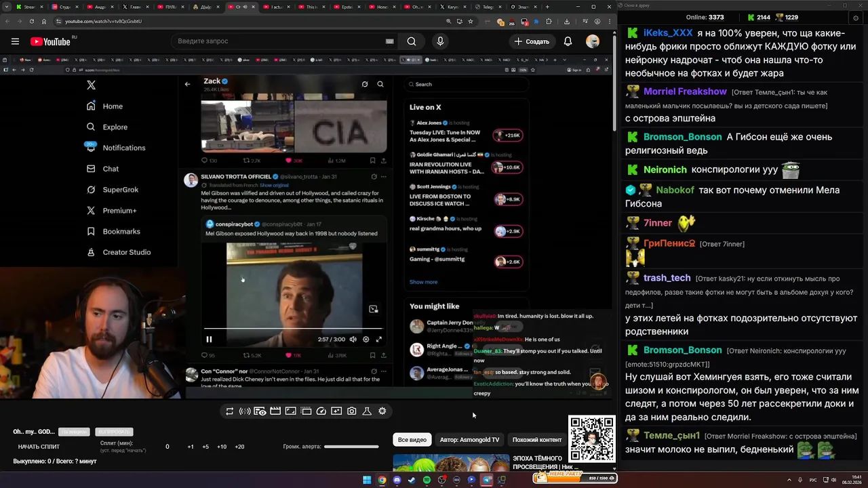The height and width of the screenshot is (488, 868).
Task: Click the clapperboard icon in player toolbar
Action: tap(275, 411)
